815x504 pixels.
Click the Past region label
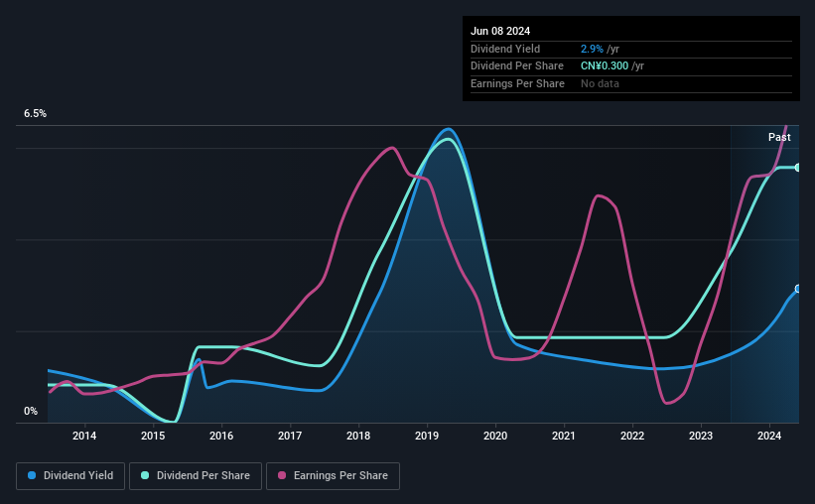pos(779,137)
